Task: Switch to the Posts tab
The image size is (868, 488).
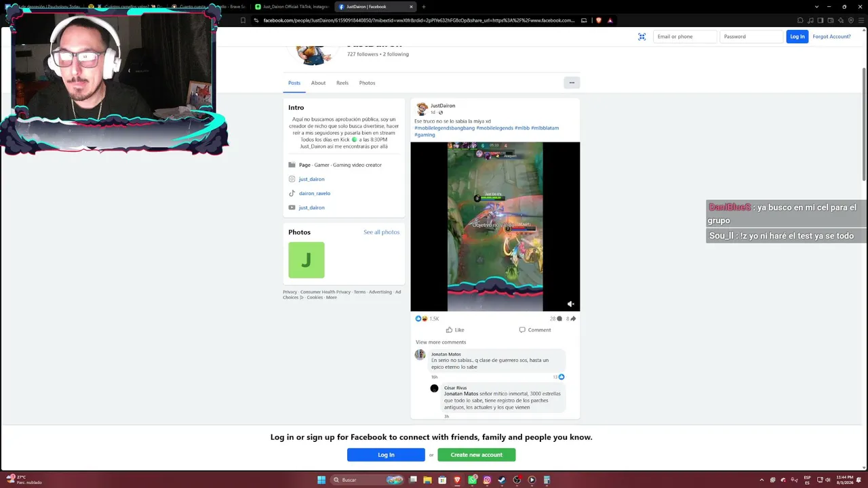Action: tap(294, 83)
